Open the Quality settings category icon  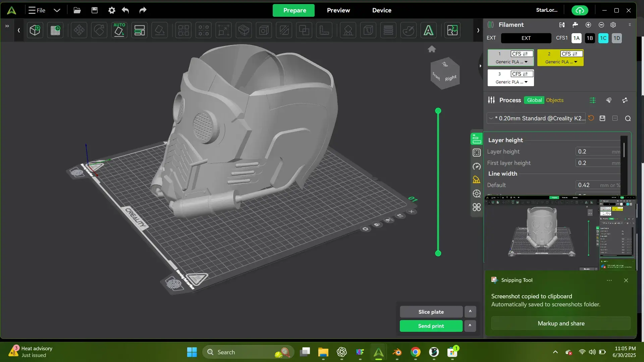click(477, 139)
